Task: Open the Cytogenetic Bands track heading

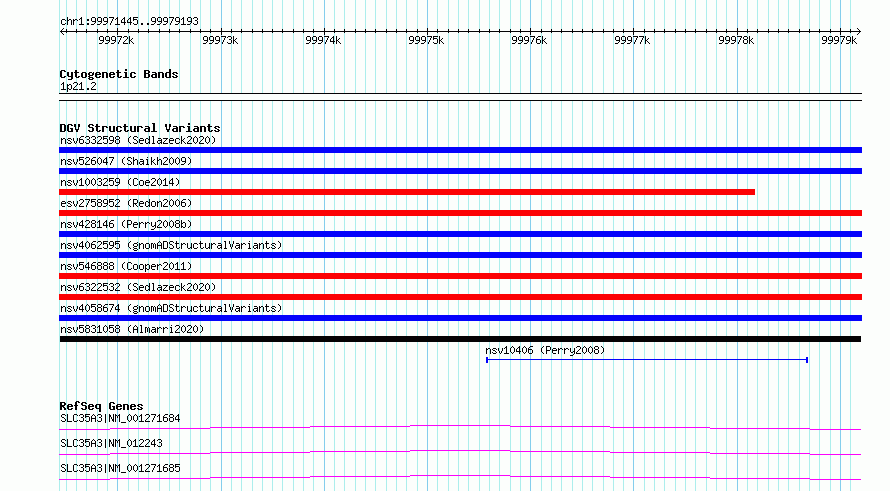Action: pyautogui.click(x=119, y=74)
